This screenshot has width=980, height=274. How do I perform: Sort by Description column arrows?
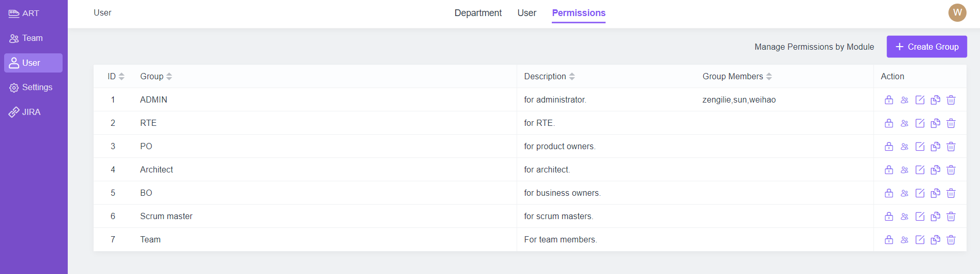pyautogui.click(x=572, y=77)
